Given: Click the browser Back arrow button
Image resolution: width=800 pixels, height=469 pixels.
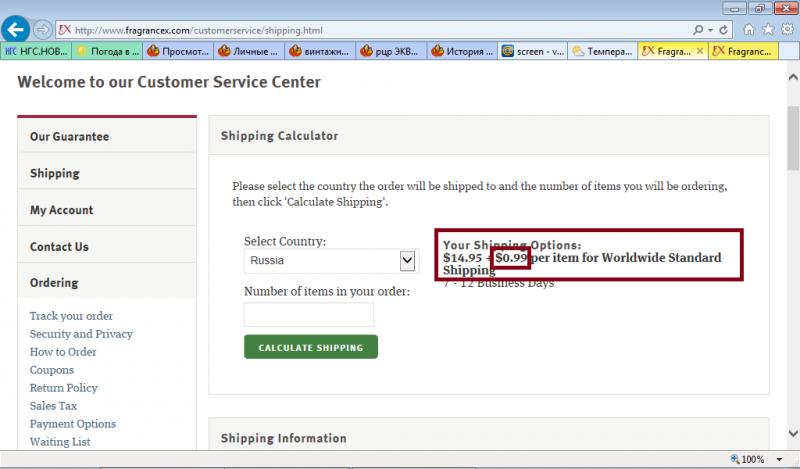Looking at the screenshot, I should [16, 29].
